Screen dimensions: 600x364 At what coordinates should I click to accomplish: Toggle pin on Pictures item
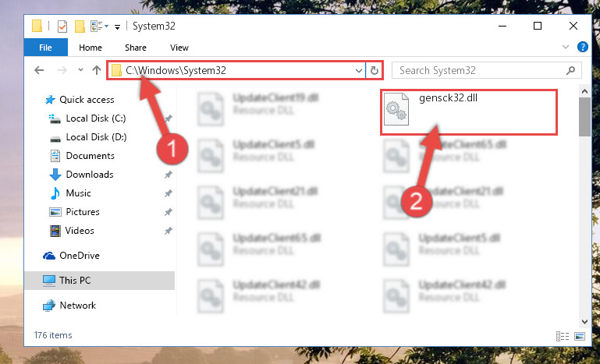point(168,212)
